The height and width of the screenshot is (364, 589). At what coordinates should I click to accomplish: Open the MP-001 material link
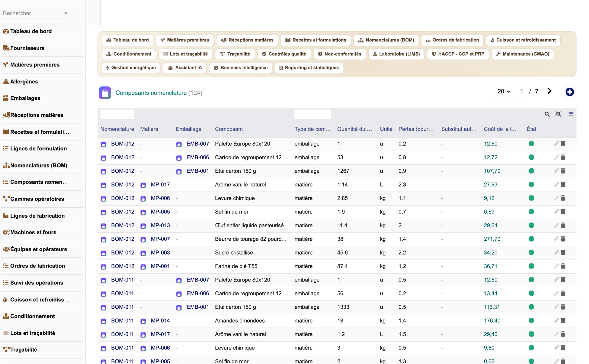(x=160, y=266)
